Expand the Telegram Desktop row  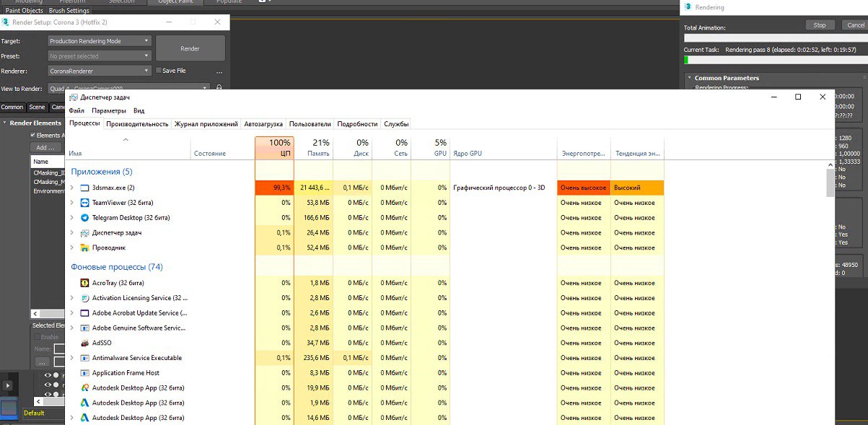click(71, 218)
